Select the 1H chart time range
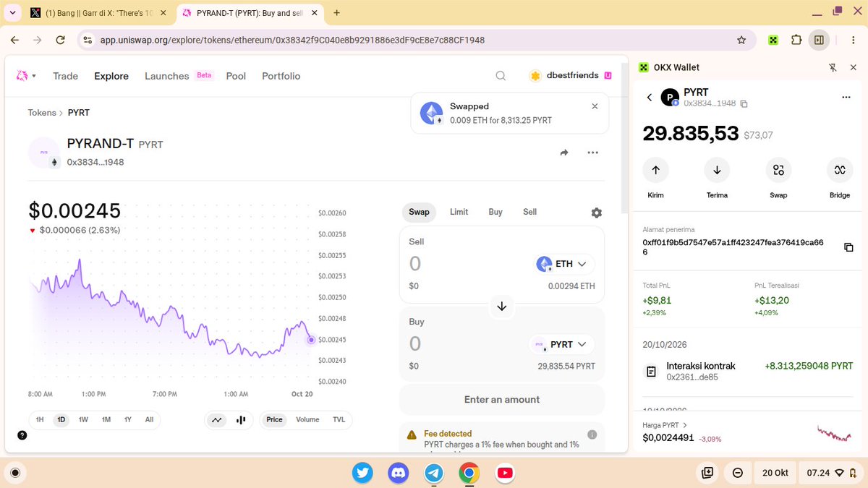868x488 pixels. click(x=40, y=420)
